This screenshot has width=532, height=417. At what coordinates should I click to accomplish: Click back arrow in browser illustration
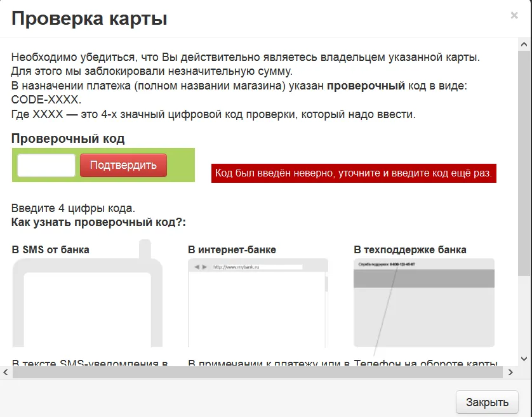tap(197, 267)
